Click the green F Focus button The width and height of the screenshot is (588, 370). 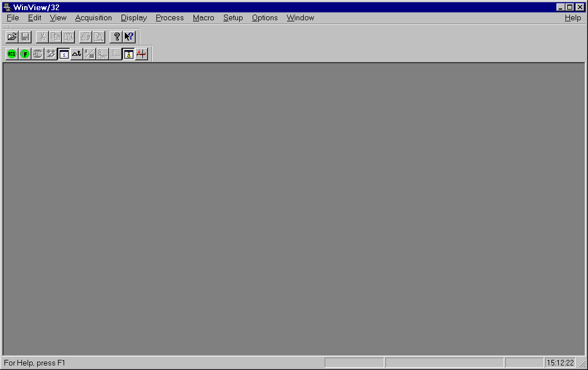click(25, 54)
